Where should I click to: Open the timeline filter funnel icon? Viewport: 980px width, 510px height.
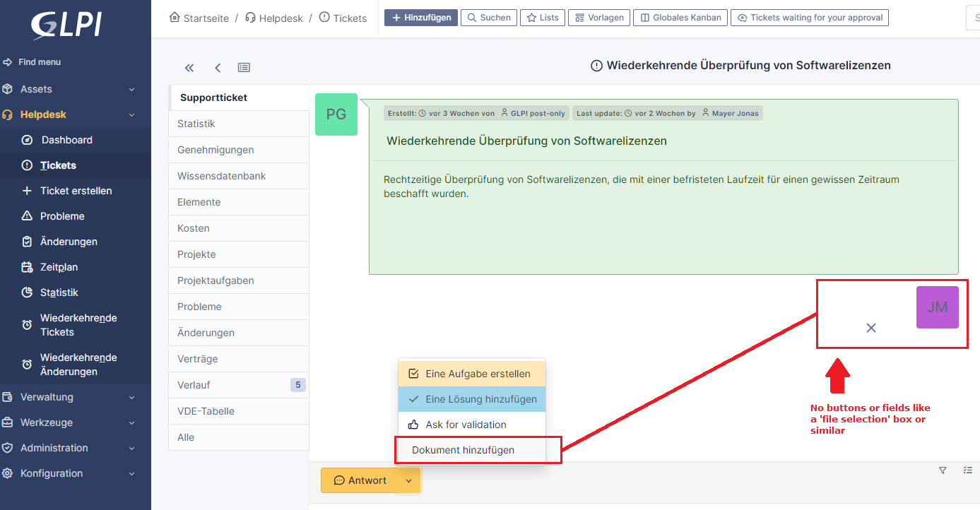(x=943, y=470)
